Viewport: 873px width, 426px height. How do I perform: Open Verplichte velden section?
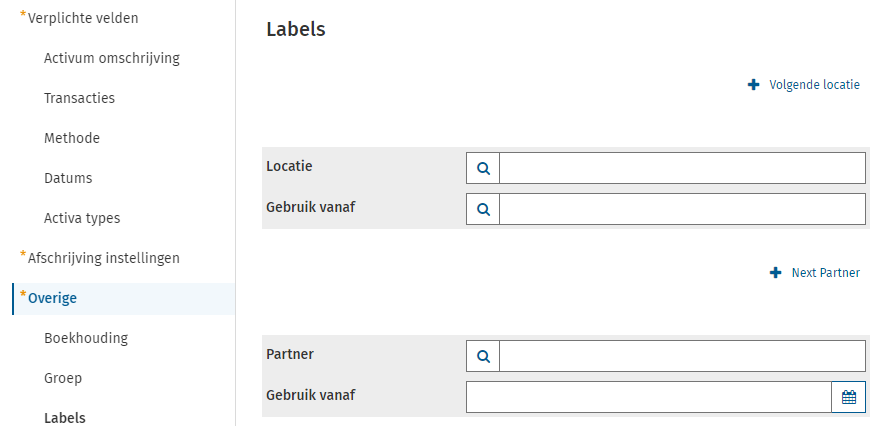[83, 18]
